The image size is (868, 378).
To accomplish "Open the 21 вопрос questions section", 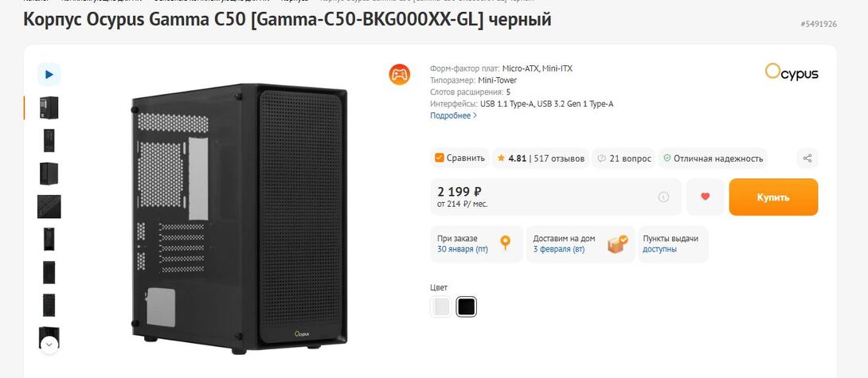I will point(624,158).
